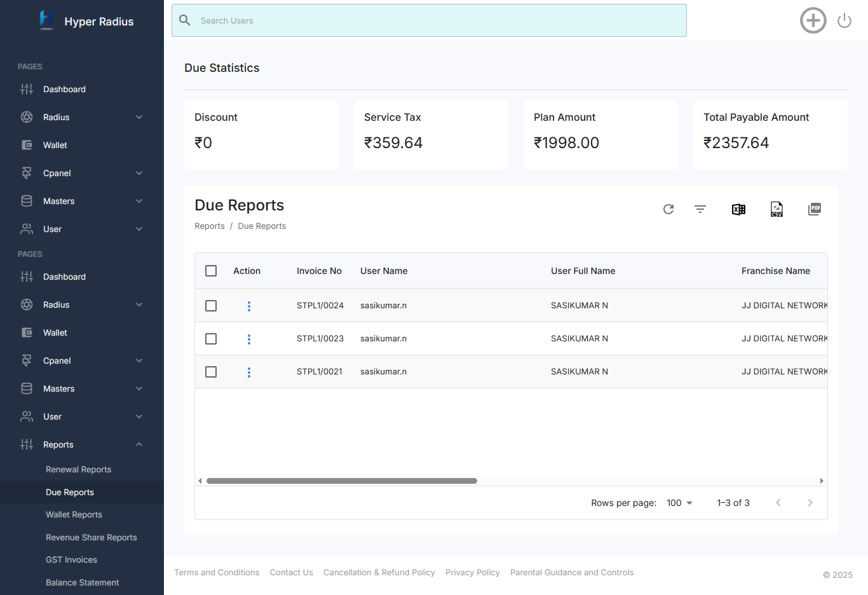
Task: Click the Reports breadcrumb link
Action: pos(209,226)
